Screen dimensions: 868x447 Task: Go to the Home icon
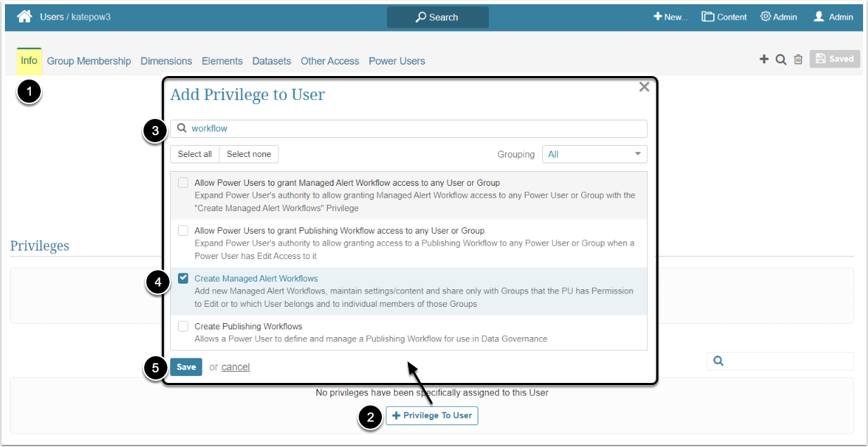pos(25,16)
